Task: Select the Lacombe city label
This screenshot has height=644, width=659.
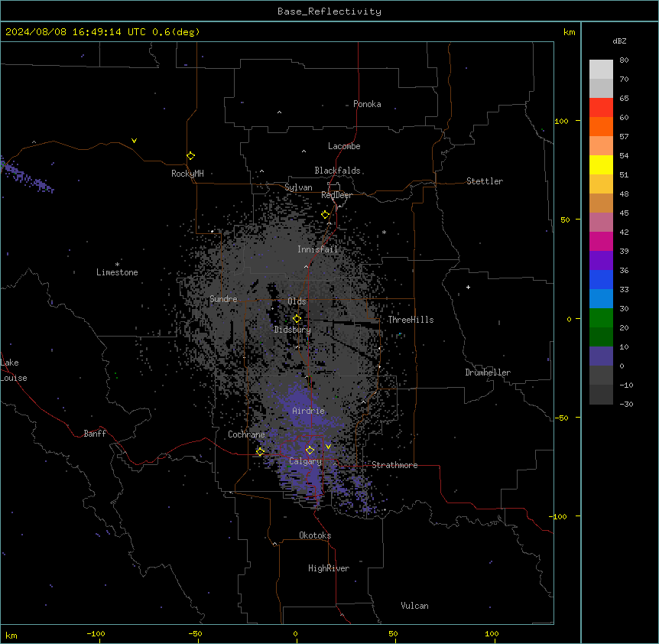Action: coord(344,146)
